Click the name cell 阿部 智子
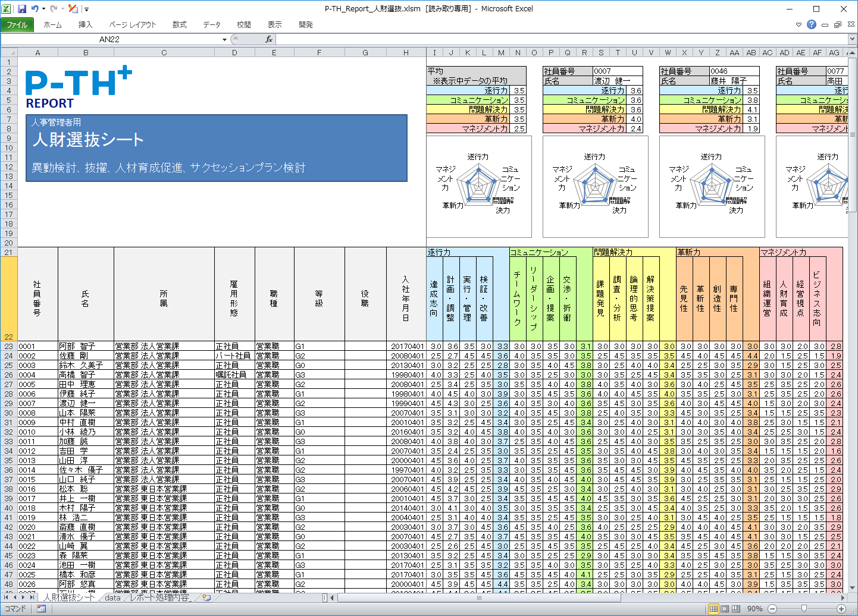 tap(86, 346)
